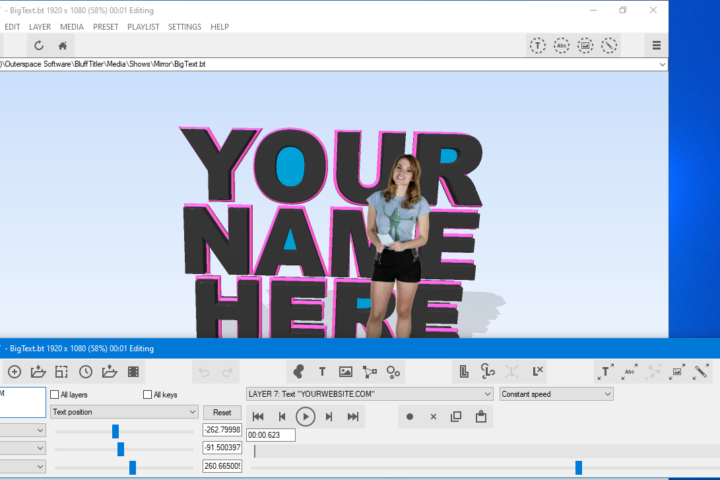
Task: Open the first left-side dropdown beside -262.79998
Action: [x=22, y=430]
